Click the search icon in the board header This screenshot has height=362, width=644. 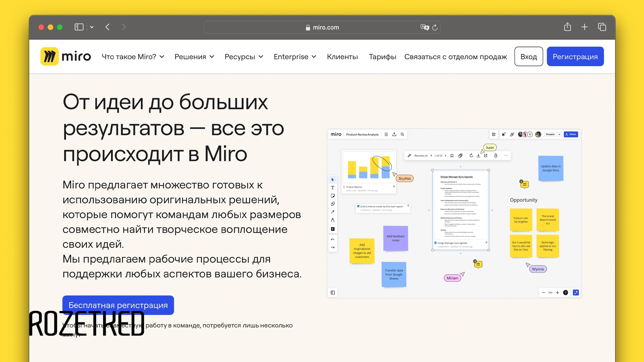tap(402, 134)
